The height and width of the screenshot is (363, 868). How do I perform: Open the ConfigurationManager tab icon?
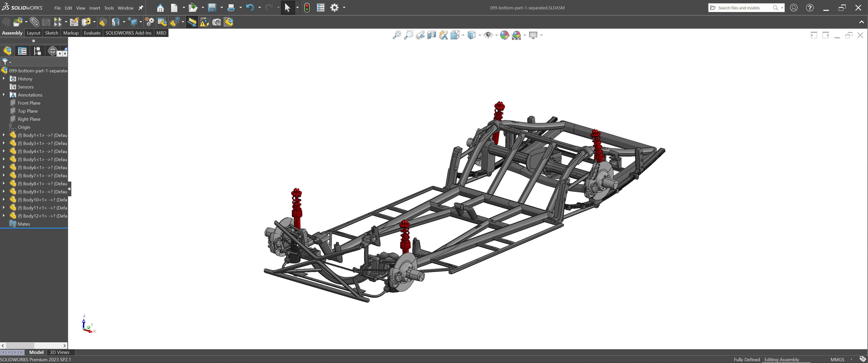37,51
